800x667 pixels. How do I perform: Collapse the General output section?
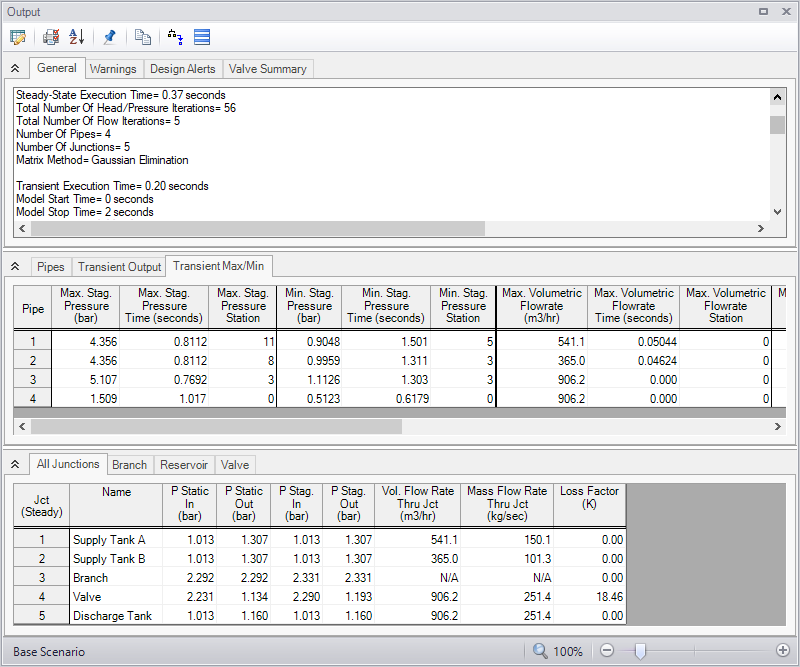(15, 69)
